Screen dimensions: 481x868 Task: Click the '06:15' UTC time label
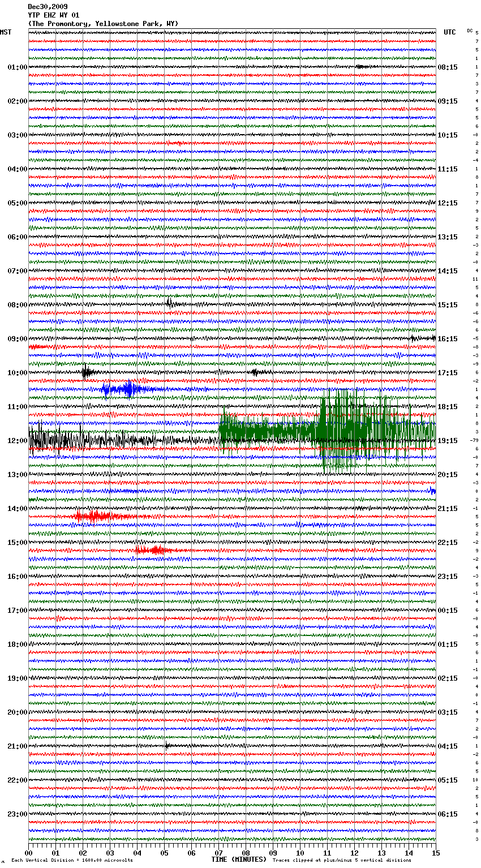click(448, 814)
